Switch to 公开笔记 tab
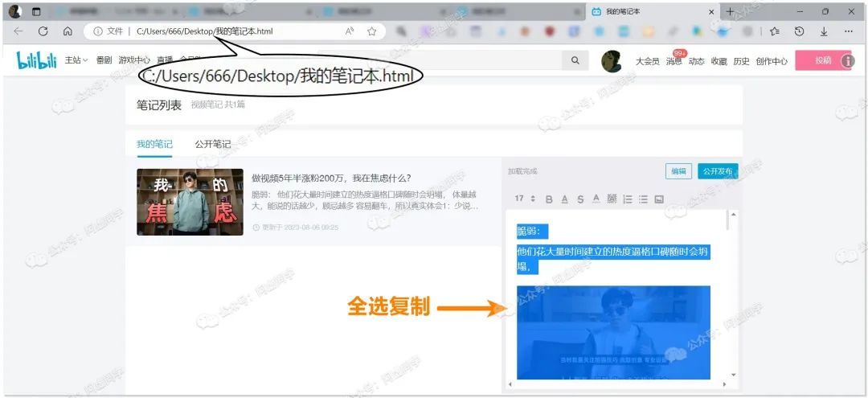The width and height of the screenshot is (868, 398). point(212,144)
